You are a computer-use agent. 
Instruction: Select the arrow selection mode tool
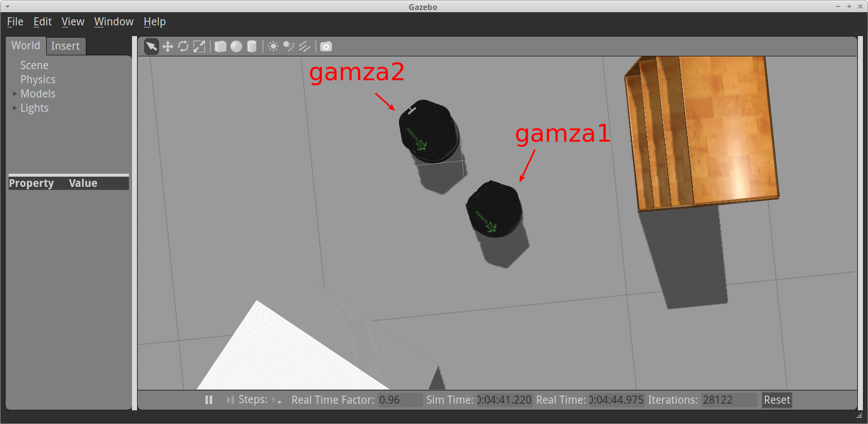pos(151,47)
